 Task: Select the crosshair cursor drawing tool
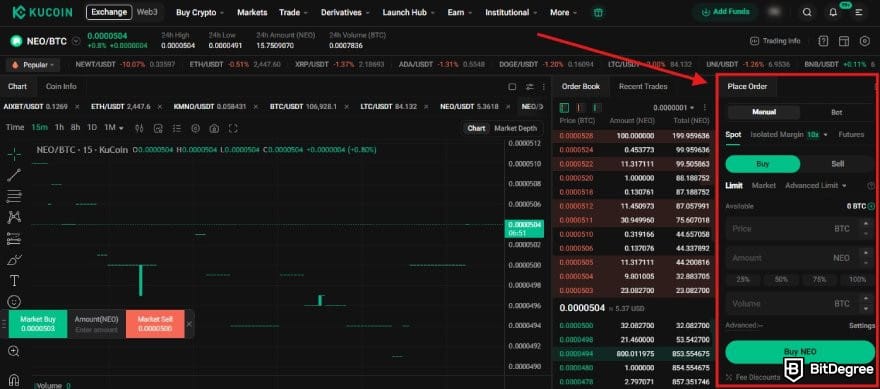14,154
